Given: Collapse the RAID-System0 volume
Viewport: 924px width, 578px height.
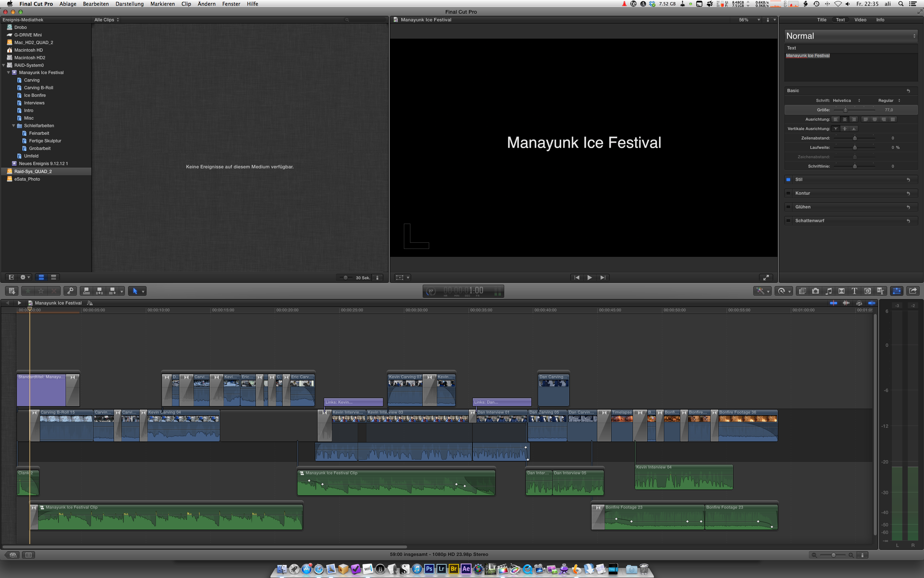Looking at the screenshot, I should coord(4,65).
